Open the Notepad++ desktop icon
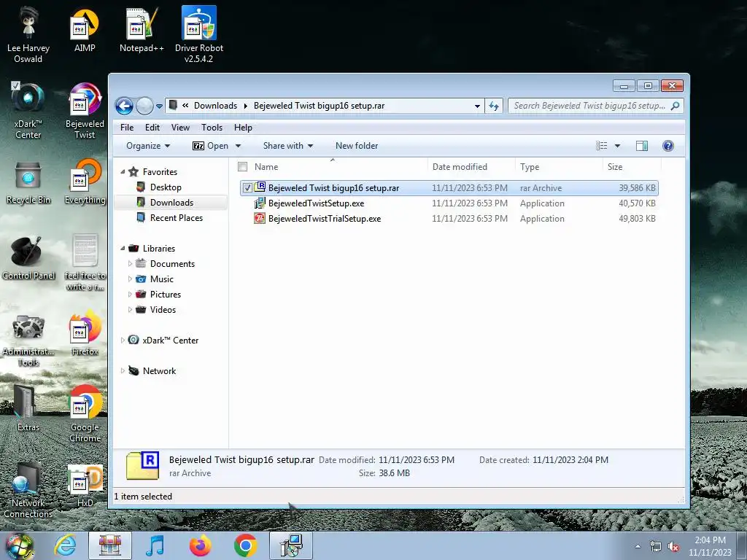Image resolution: width=747 pixels, height=560 pixels. [142, 31]
